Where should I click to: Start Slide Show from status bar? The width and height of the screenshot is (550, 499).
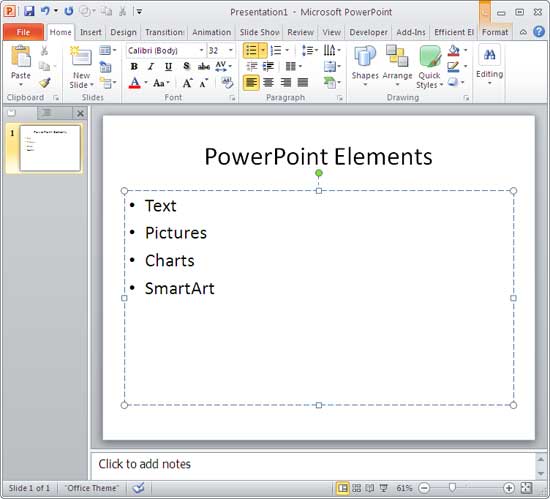383,488
